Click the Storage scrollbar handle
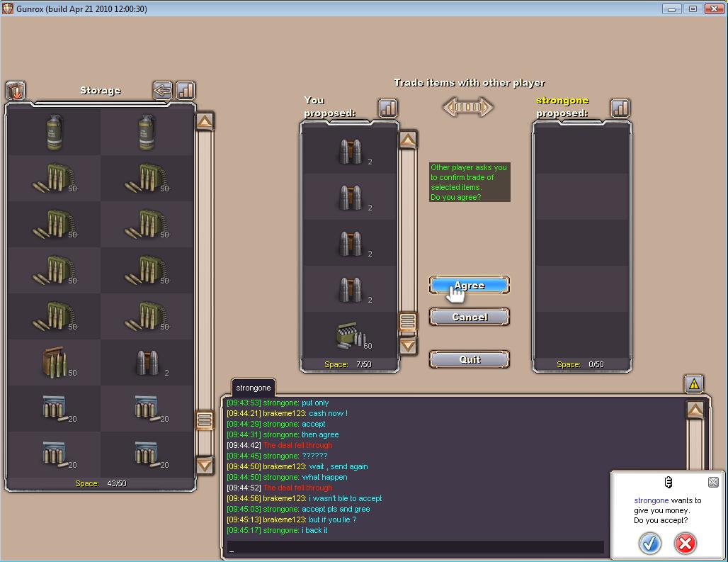Viewport: 728px width, 562px height. coord(205,420)
